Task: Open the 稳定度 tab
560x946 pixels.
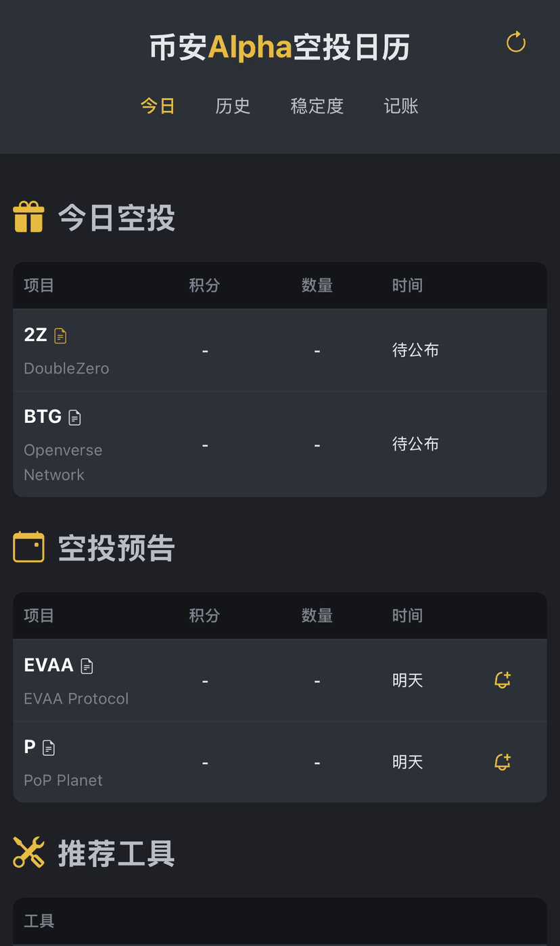Action: click(317, 106)
